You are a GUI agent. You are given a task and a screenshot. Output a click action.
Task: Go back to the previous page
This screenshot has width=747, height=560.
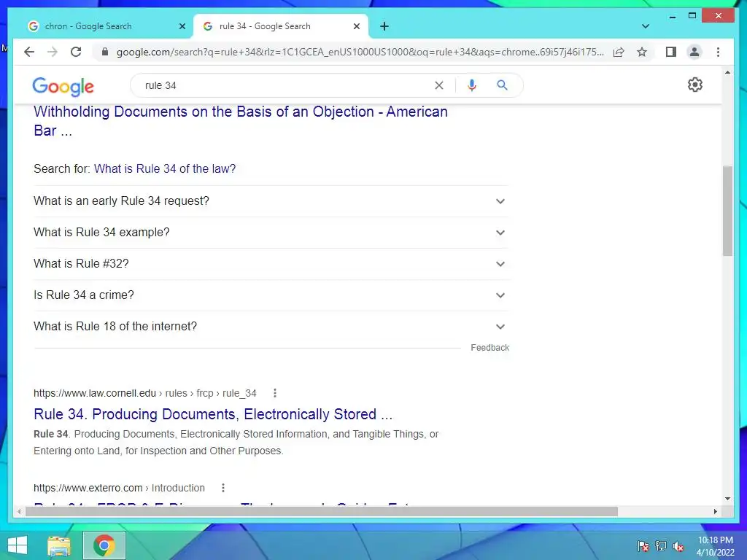pos(29,52)
